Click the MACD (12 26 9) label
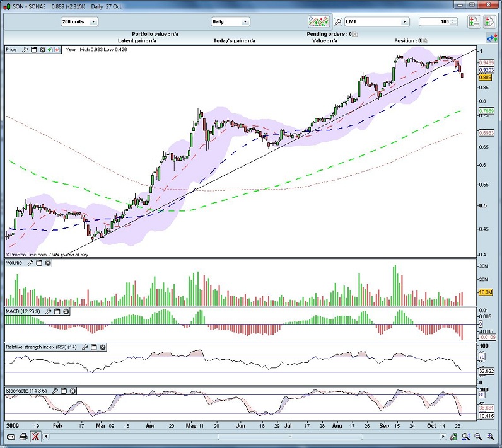The width and height of the screenshot is (502, 448). click(23, 311)
